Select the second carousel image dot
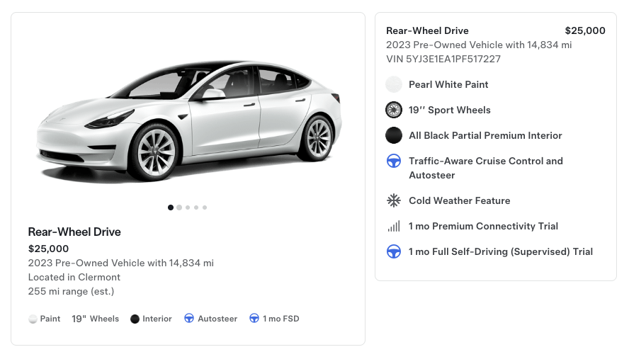The height and width of the screenshot is (364, 629). point(179,207)
